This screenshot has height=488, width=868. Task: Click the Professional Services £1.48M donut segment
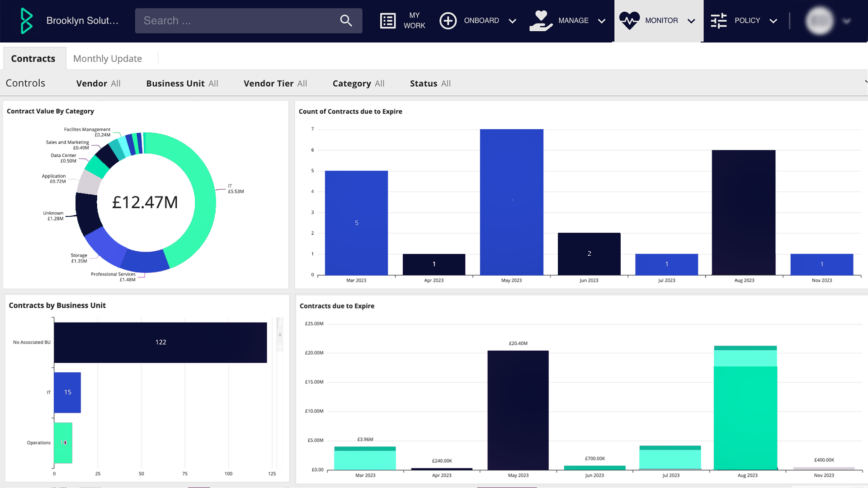[x=146, y=261]
